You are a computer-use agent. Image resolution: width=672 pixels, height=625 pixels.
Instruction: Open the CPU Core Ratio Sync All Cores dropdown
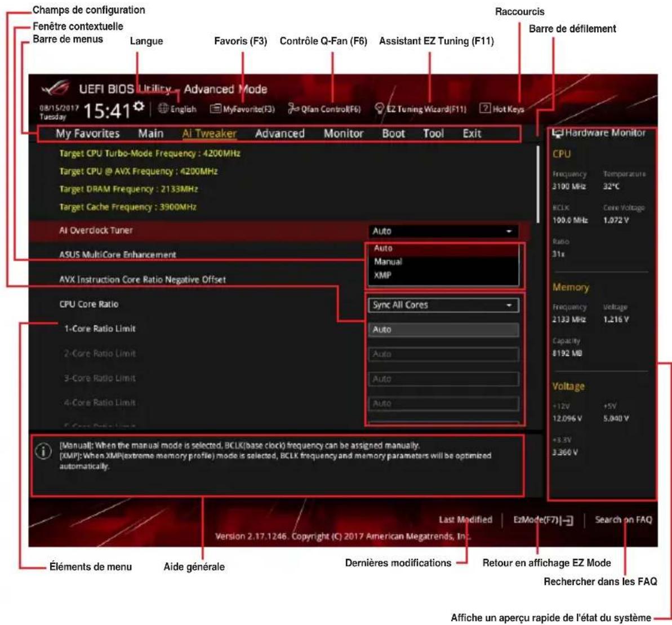[x=443, y=305]
